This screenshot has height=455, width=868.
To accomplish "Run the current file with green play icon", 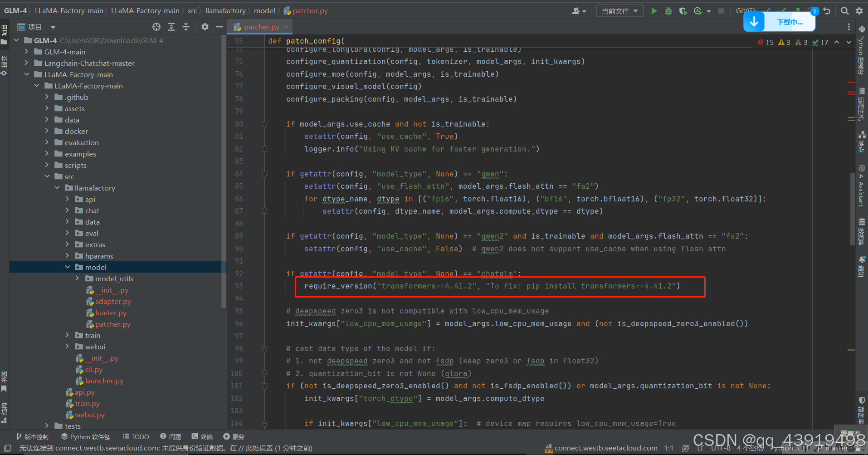I will (x=654, y=11).
